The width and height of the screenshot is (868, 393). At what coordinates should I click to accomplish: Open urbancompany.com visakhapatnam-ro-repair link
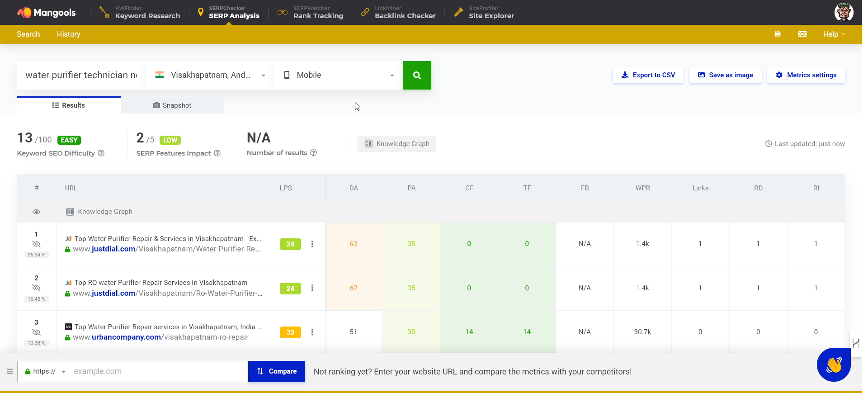[160, 337]
